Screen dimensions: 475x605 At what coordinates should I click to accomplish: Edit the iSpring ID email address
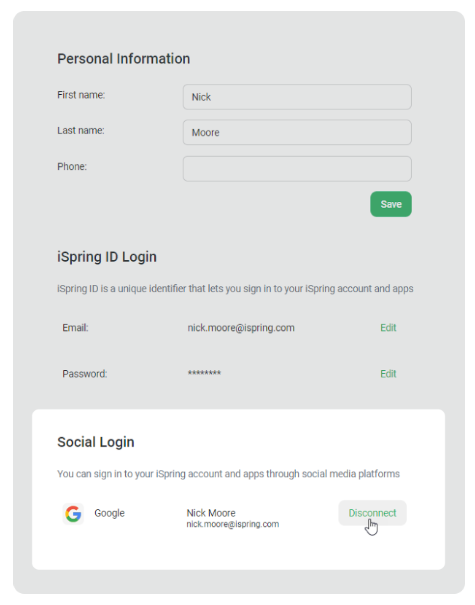388,328
